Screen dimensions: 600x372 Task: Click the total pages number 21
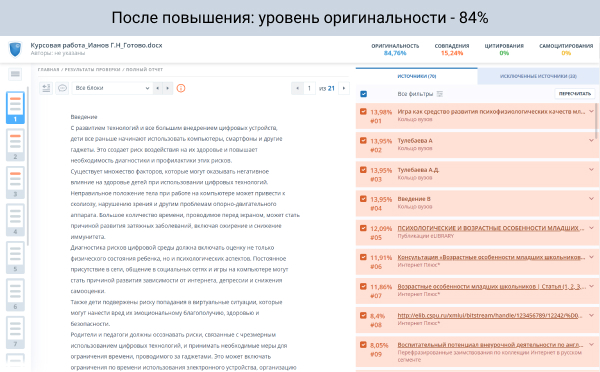click(331, 88)
